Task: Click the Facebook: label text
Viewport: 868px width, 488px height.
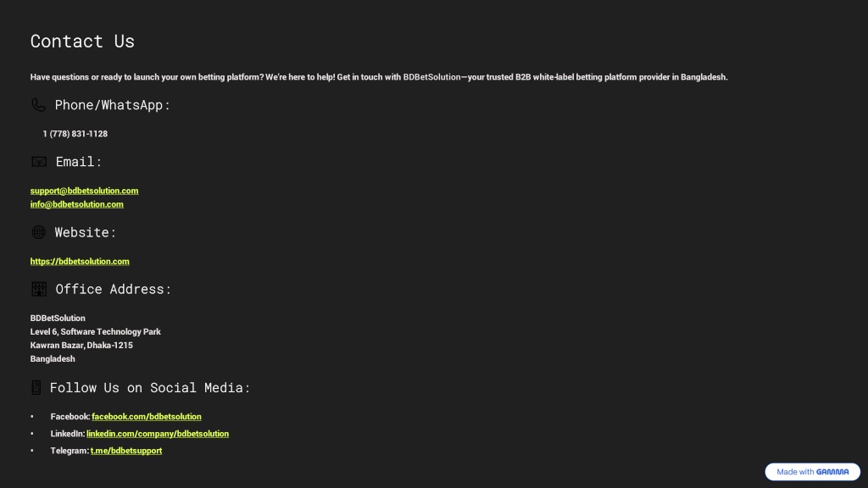Action: tap(70, 417)
